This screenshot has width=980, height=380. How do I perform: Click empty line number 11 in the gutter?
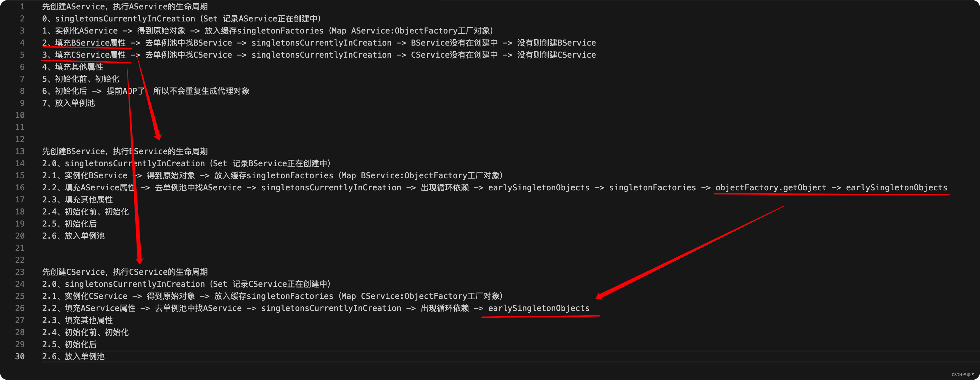pos(20,127)
